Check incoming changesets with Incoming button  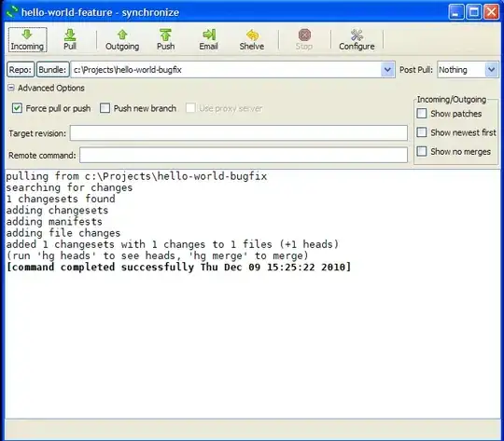(27, 40)
